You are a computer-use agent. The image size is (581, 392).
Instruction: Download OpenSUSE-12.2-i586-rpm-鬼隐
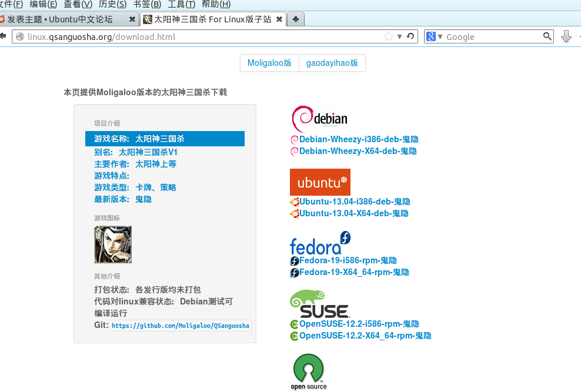pos(359,324)
